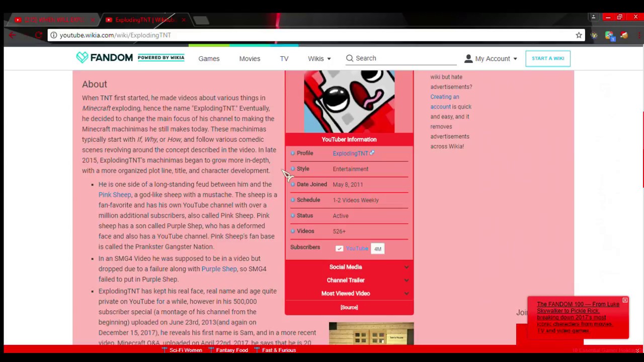
Task: Close the ExplodingTNT Wikitubia tab
Action: click(183, 20)
